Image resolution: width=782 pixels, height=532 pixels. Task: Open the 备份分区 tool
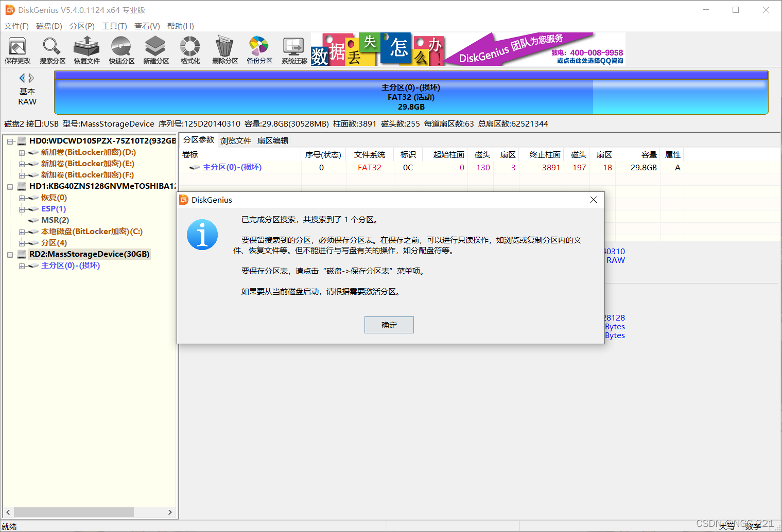[x=259, y=50]
